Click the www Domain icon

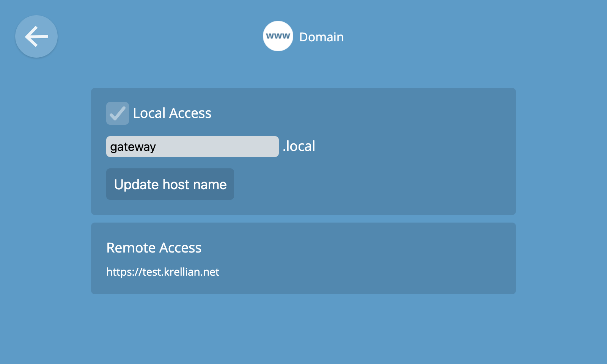click(278, 36)
